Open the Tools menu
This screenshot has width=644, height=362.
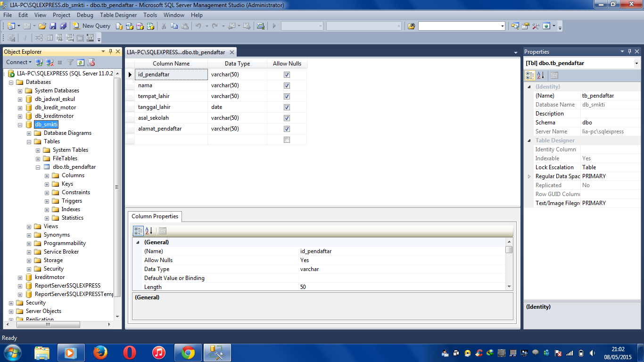tap(150, 15)
